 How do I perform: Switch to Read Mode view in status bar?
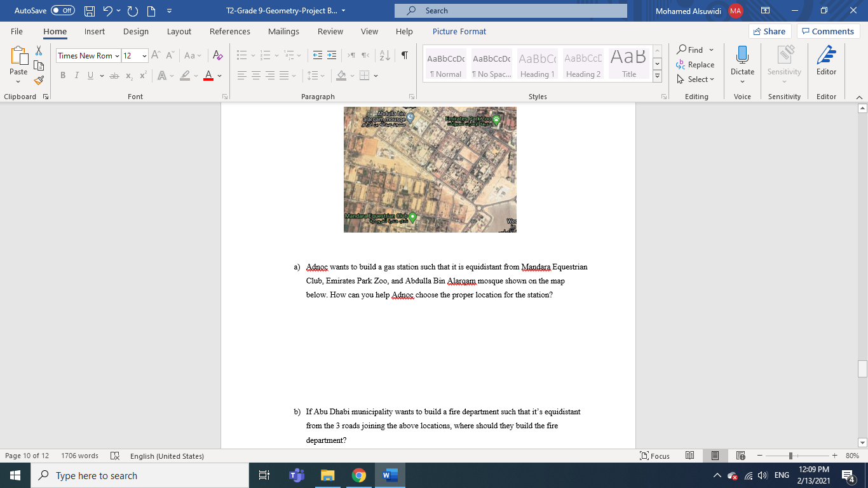690,456
